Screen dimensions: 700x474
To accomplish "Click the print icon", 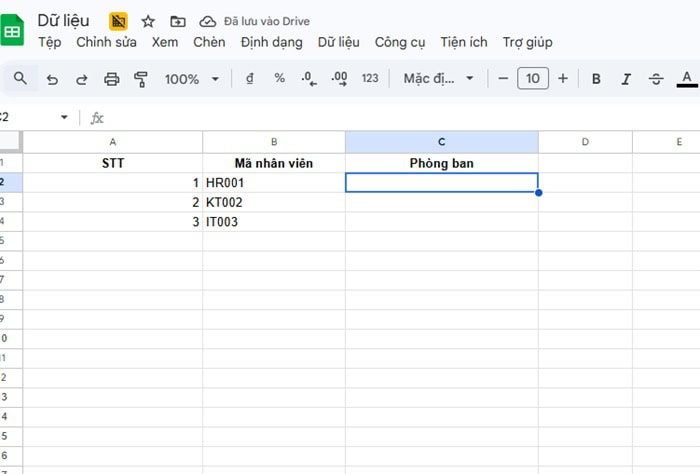I will pyautogui.click(x=112, y=79).
